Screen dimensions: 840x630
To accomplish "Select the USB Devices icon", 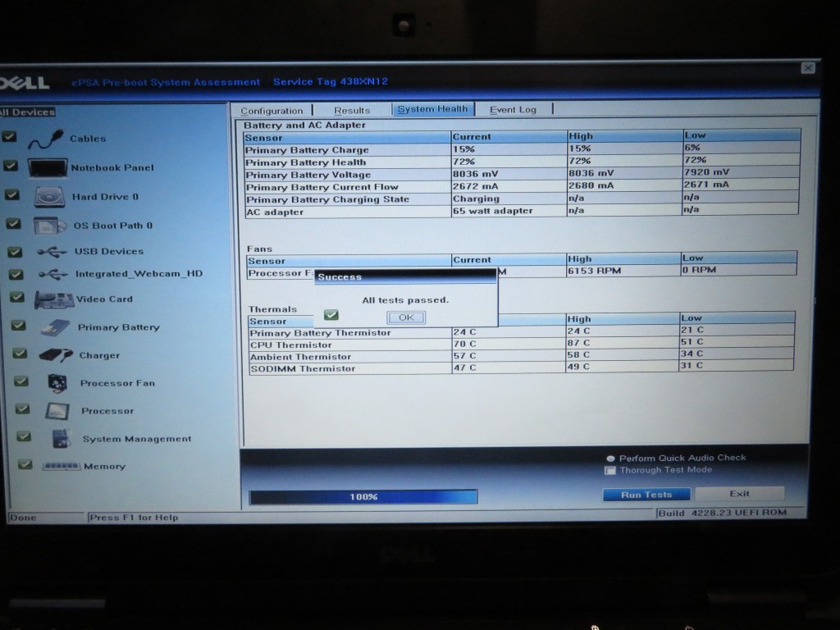I will pyautogui.click(x=52, y=251).
